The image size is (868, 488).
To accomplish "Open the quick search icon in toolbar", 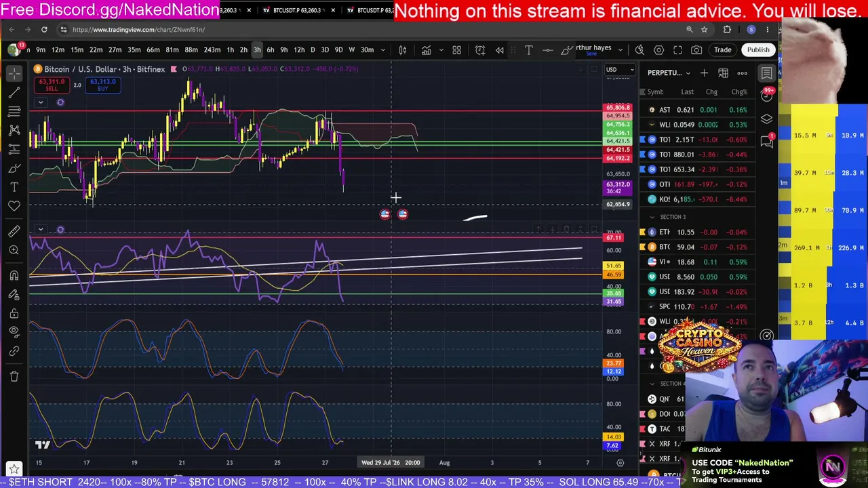I will 639,49.
